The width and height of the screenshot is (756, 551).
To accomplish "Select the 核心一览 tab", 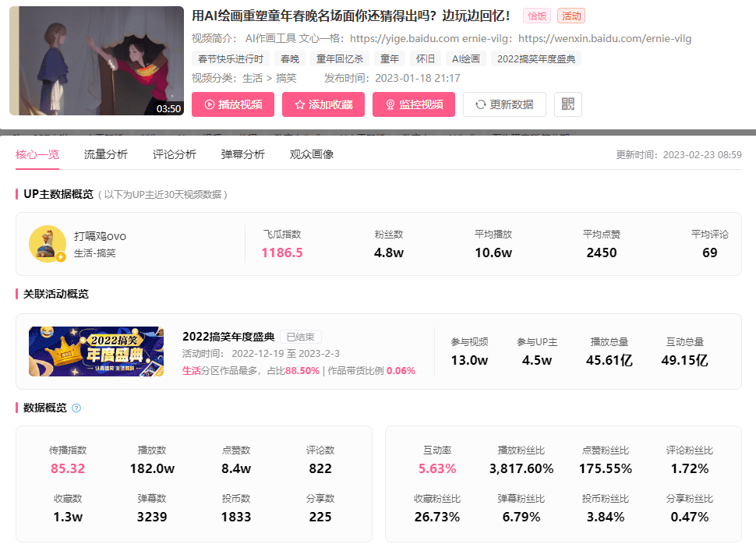I will 37,154.
